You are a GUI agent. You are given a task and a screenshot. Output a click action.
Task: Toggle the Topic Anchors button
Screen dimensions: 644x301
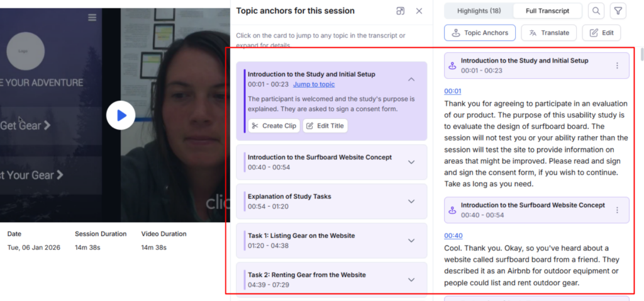[480, 33]
